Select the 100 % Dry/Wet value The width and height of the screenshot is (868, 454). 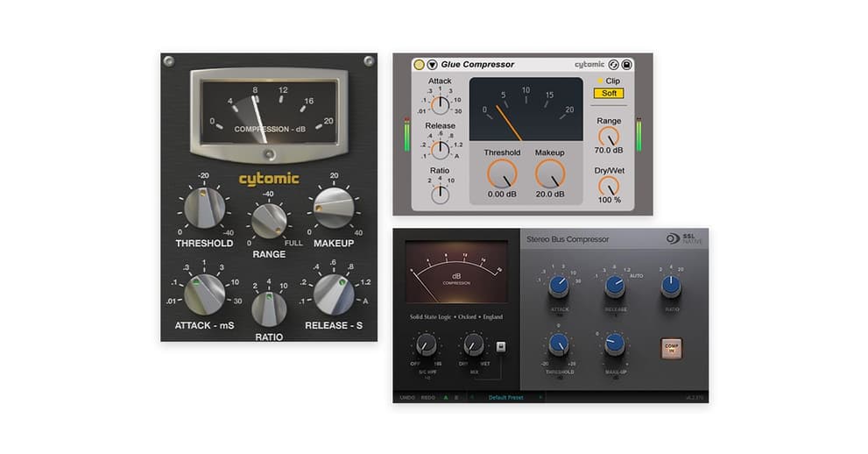pos(609,200)
